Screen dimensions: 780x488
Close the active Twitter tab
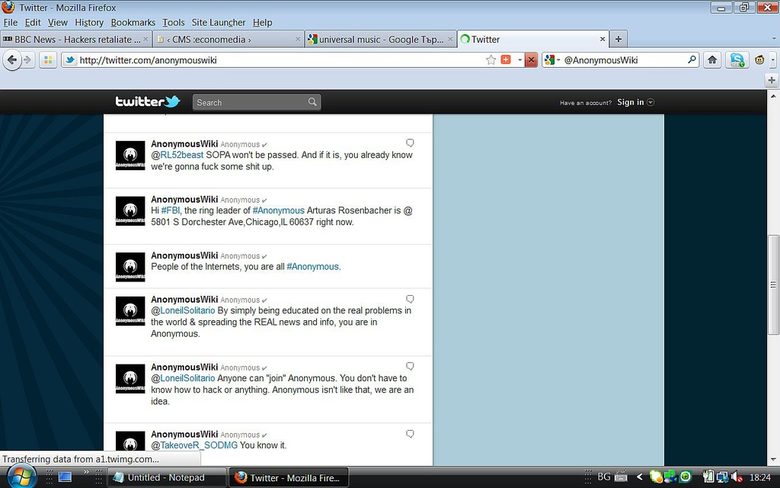click(x=602, y=39)
